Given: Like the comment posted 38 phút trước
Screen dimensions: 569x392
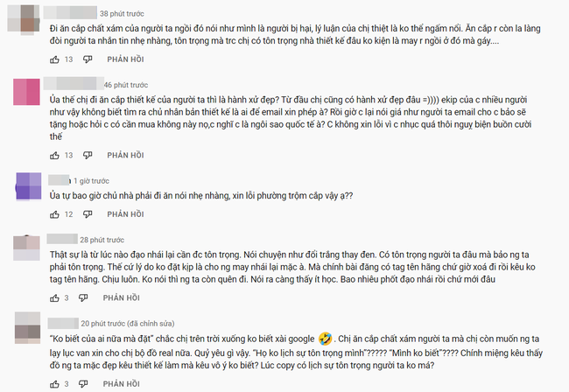Looking at the screenshot, I should (54, 59).
